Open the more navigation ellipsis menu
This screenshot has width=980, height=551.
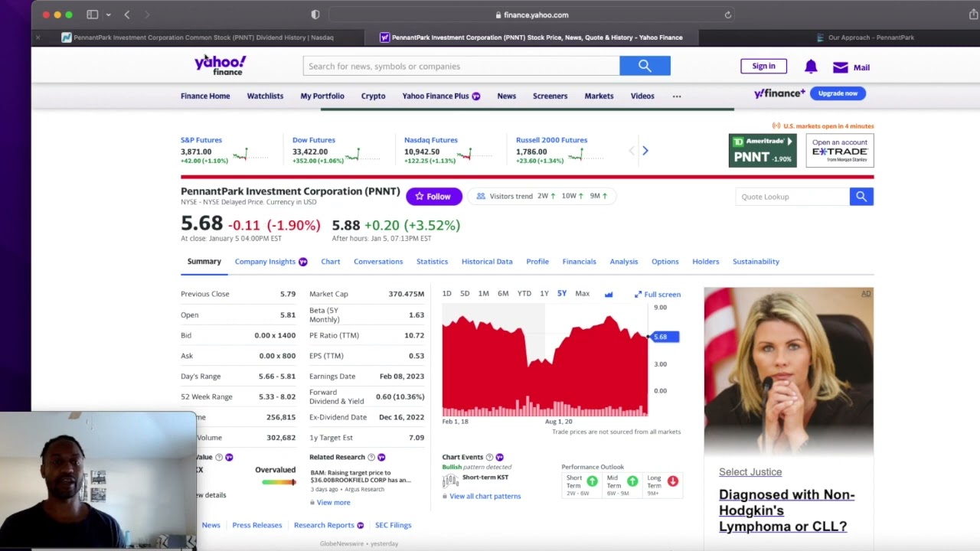pos(677,96)
